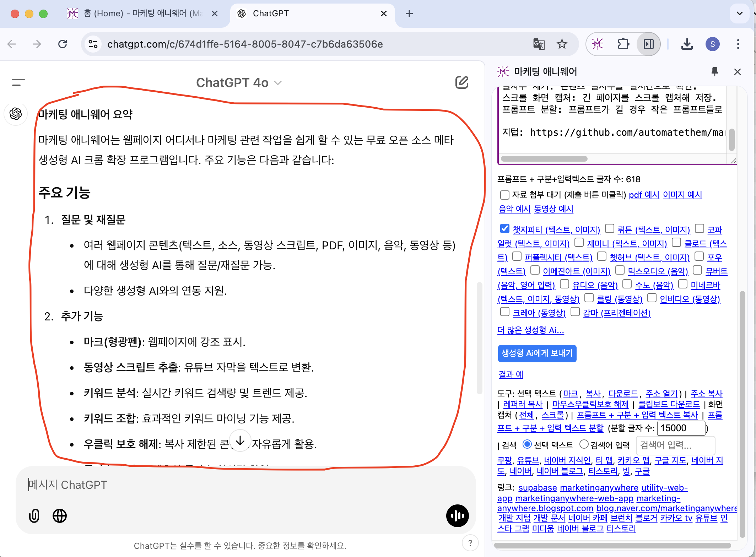The height and width of the screenshot is (557, 756).
Task: Click the side panel vertical scrollbar
Action: (x=742, y=414)
